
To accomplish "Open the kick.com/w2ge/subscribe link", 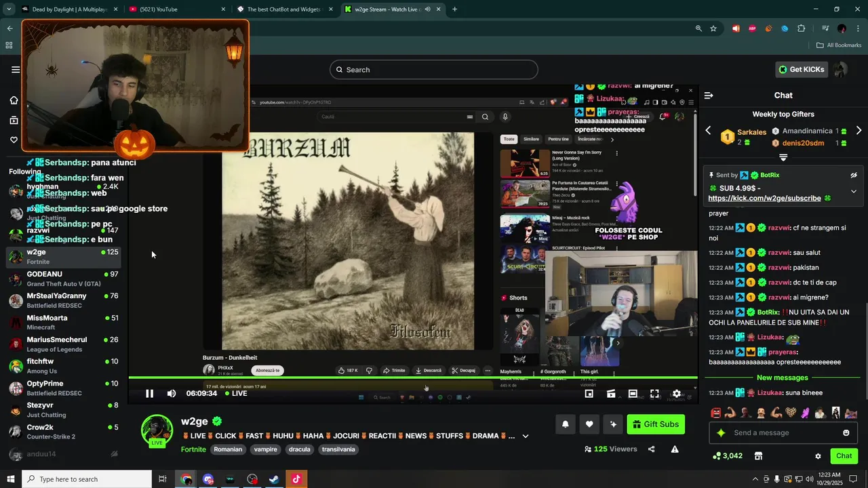I will click(764, 199).
